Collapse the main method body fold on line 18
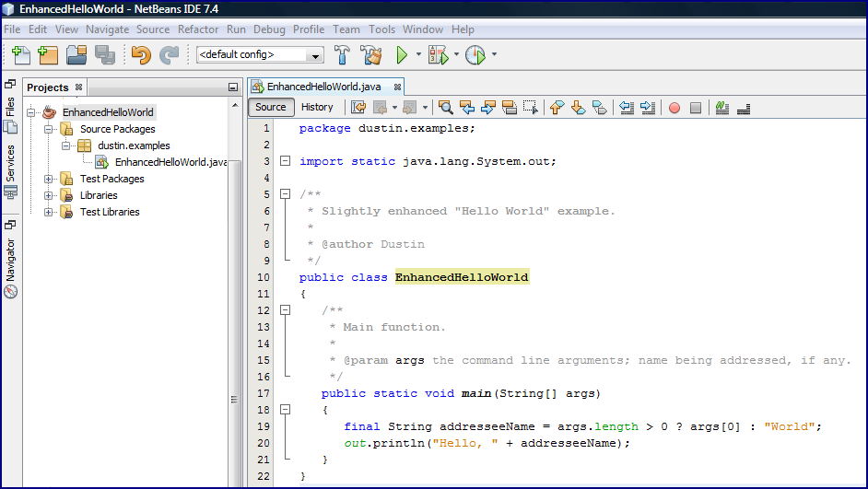This screenshot has height=489, width=868. pyautogui.click(x=285, y=410)
